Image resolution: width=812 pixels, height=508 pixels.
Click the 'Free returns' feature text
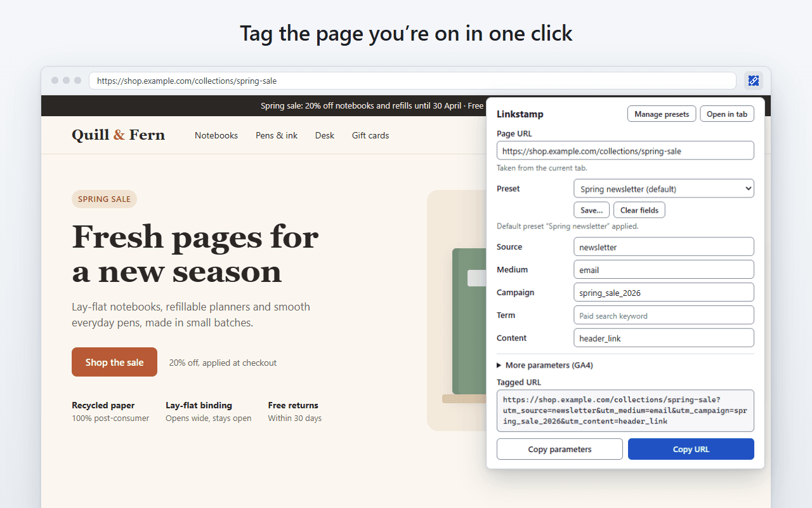pyautogui.click(x=293, y=405)
